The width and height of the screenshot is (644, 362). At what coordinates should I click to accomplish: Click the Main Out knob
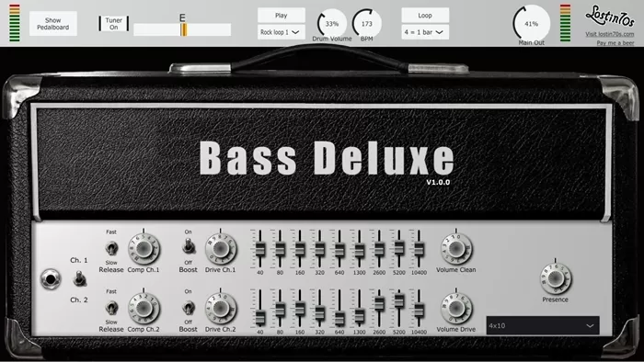tap(531, 24)
